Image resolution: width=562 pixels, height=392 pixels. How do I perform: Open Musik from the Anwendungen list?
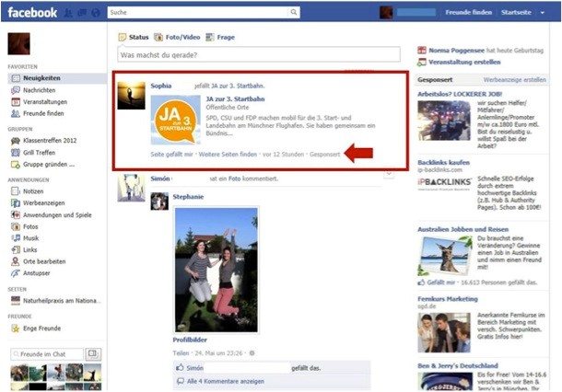pyautogui.click(x=31, y=237)
